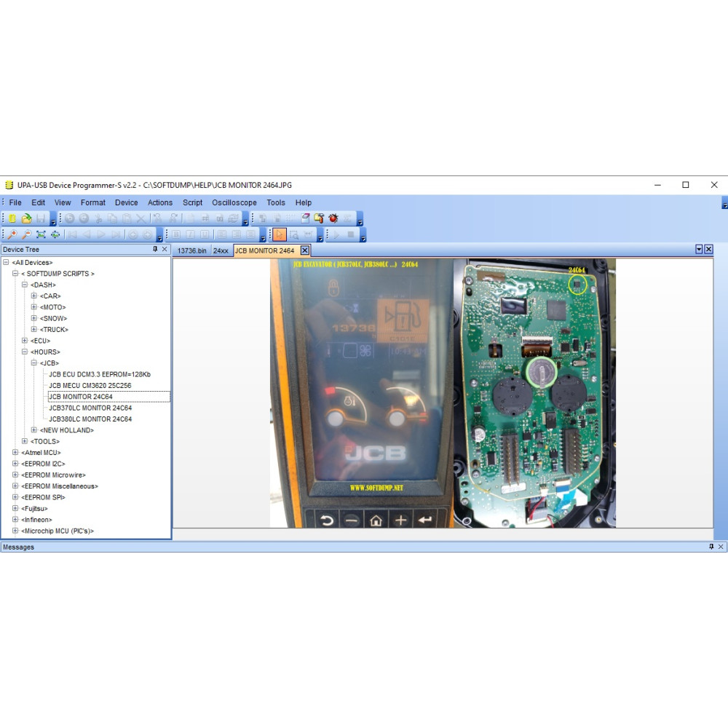Click the fit image width arrows icon
This screenshot has width=728, height=728.
[x=55, y=234]
